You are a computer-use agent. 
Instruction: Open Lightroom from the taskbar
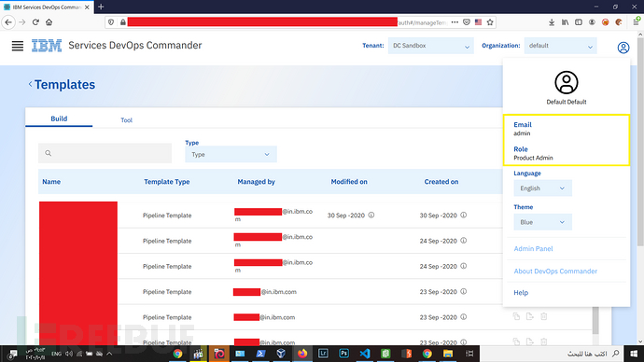pyautogui.click(x=323, y=354)
